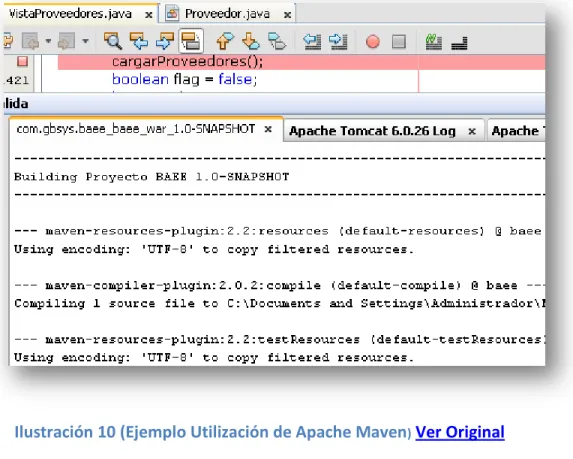Click first 'Using encoding: UTF-8' output line
The height and width of the screenshot is (459, 573).
coord(214,249)
